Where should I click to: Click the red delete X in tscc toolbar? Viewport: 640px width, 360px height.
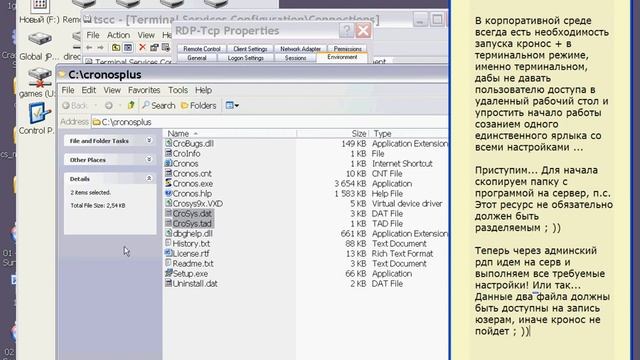coord(142,48)
